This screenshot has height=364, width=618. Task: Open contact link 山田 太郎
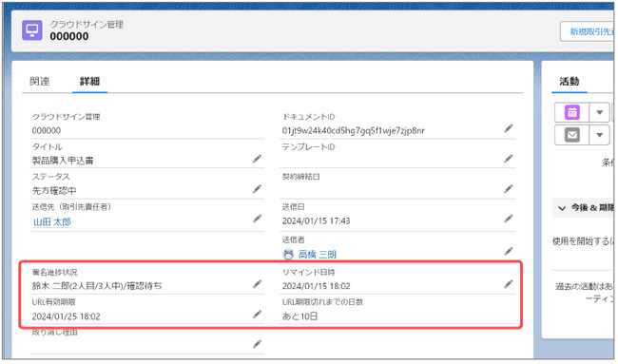point(52,222)
